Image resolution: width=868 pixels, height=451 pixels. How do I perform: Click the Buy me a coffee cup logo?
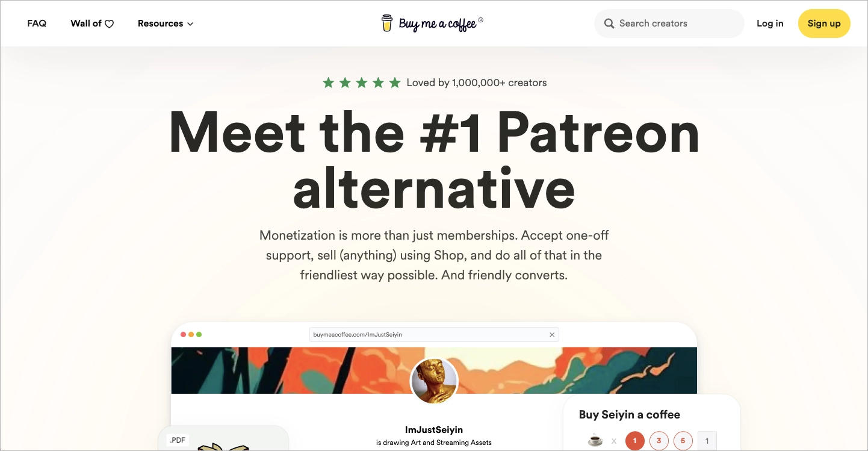click(387, 23)
